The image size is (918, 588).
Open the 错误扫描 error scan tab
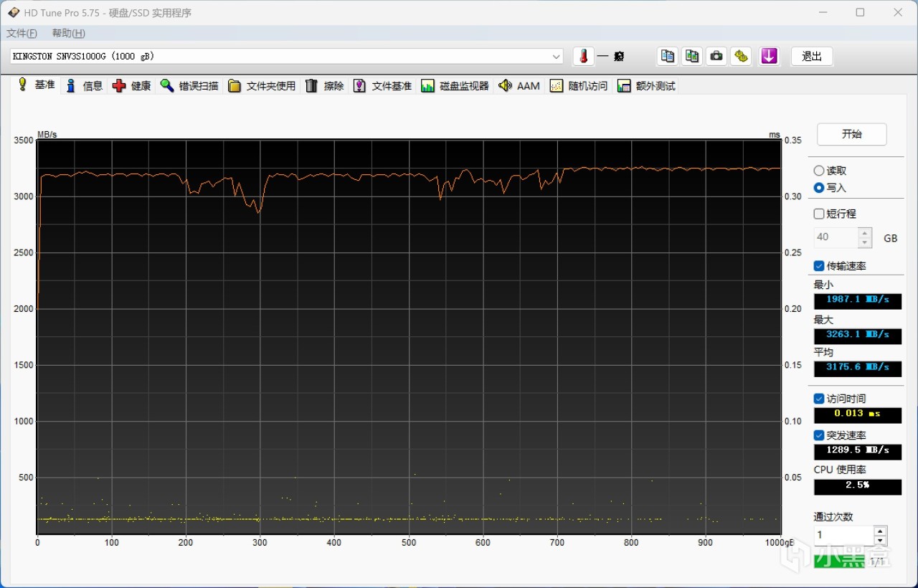pos(190,86)
